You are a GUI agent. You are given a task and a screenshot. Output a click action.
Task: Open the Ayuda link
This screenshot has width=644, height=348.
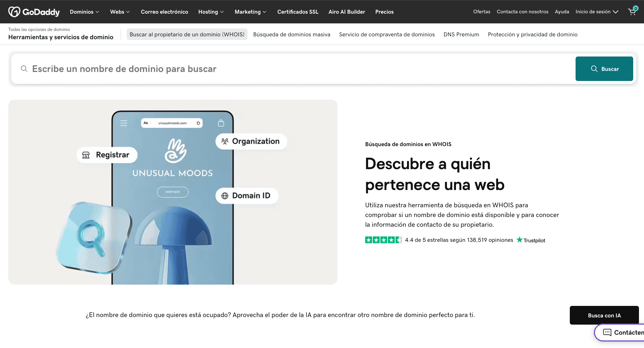click(562, 12)
